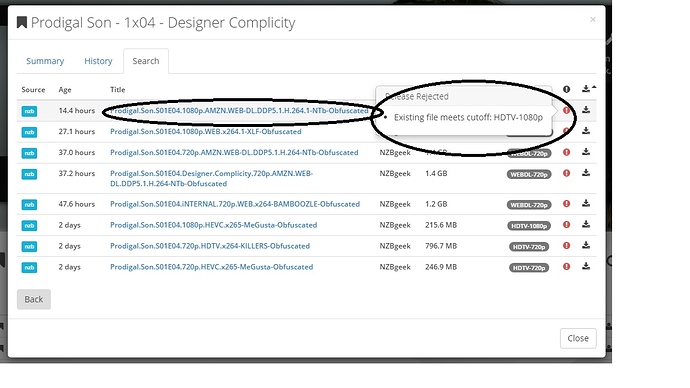The image size is (690, 388).
Task: Select the Search tab
Action: 146,61
